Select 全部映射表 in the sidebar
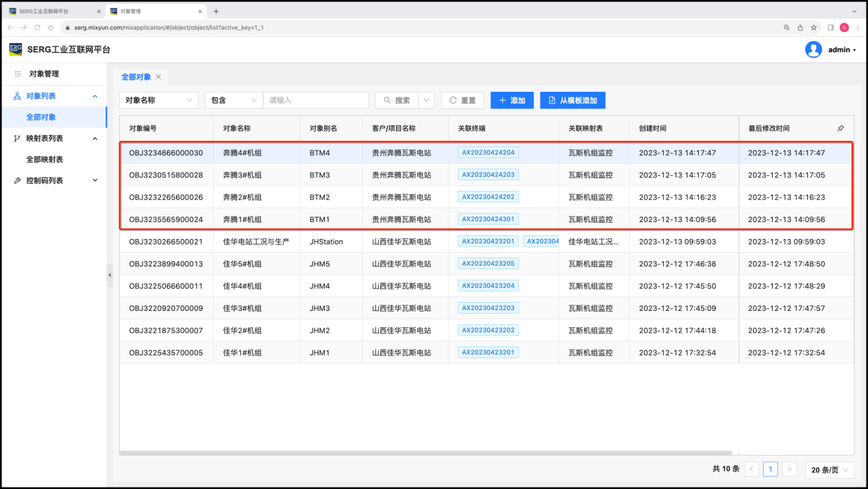868x489 pixels. pyautogui.click(x=45, y=159)
